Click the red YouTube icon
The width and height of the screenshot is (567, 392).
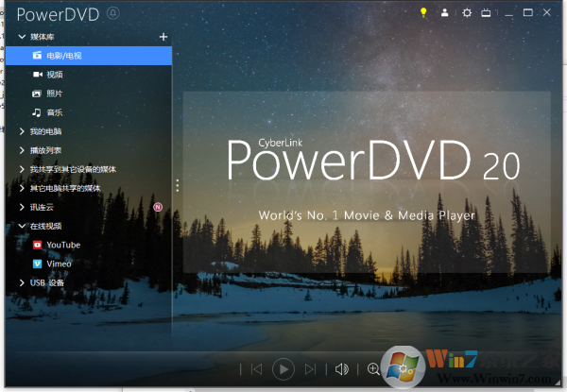[x=37, y=245]
